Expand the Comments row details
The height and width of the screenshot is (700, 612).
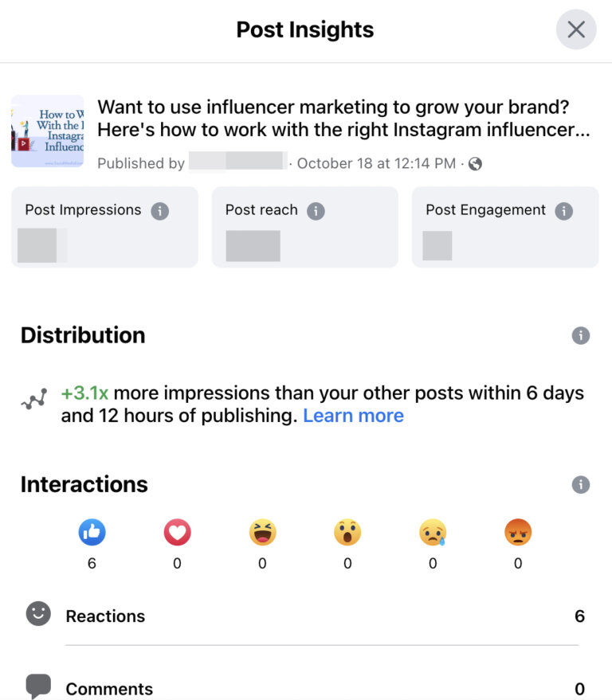tap(319, 688)
